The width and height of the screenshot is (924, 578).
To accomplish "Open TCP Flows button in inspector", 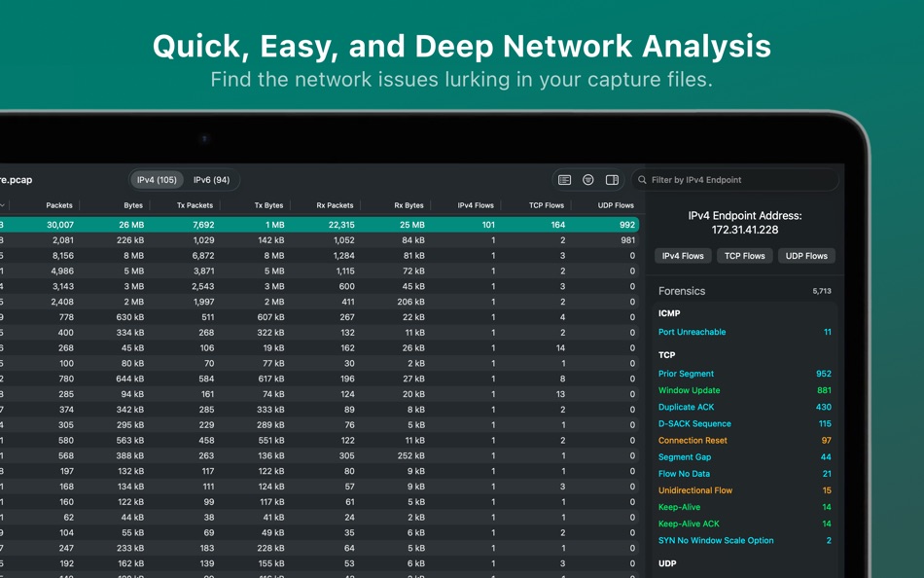I will 745,256.
